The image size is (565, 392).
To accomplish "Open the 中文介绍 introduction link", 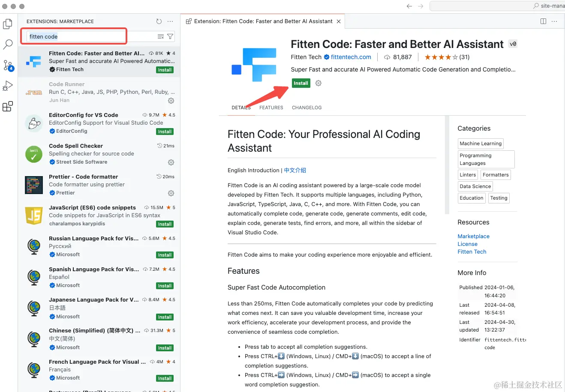I will coord(295,170).
